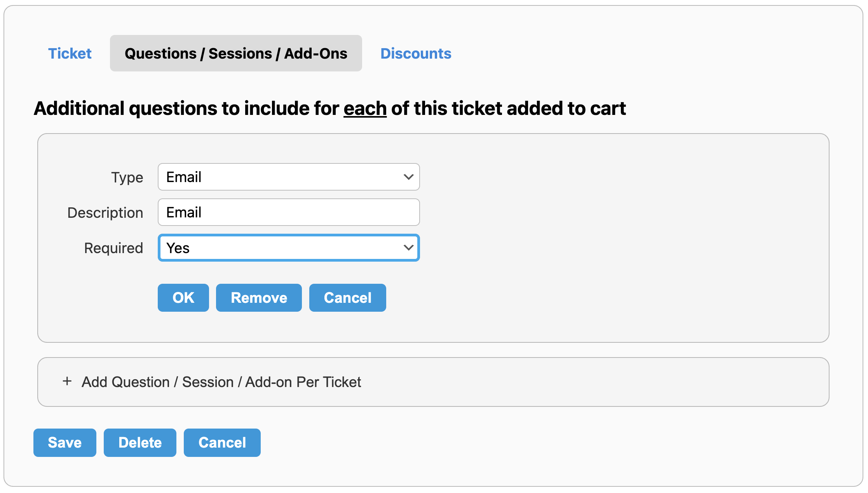Click the Type field label

click(127, 177)
